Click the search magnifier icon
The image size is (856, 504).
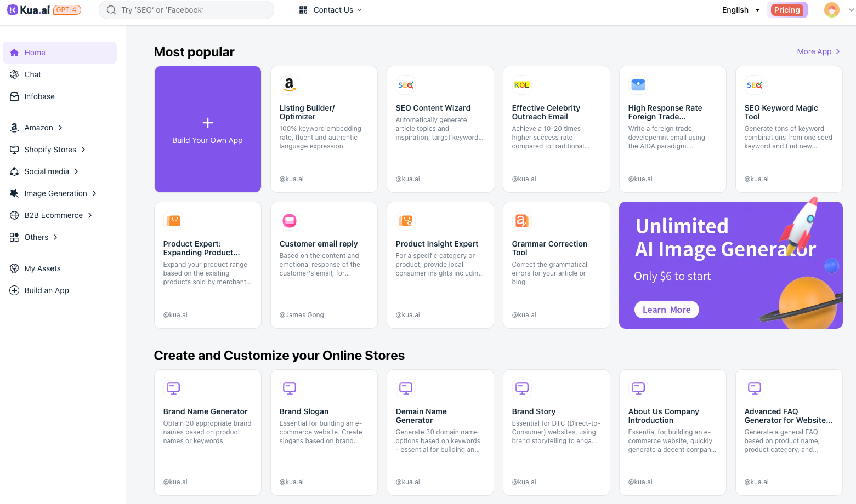pos(111,10)
